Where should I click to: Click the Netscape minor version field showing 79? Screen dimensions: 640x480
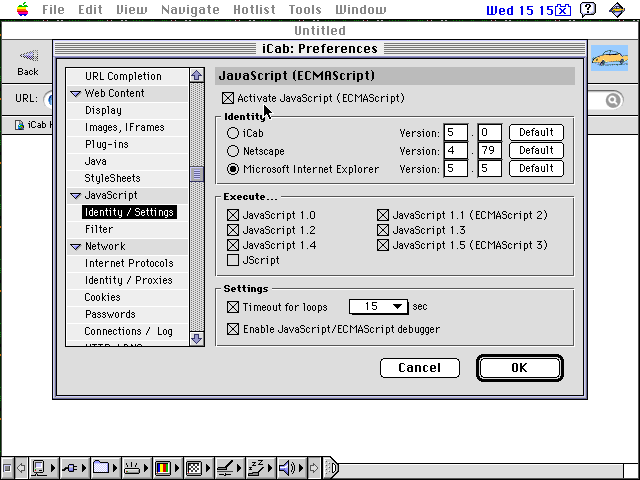[x=489, y=151]
